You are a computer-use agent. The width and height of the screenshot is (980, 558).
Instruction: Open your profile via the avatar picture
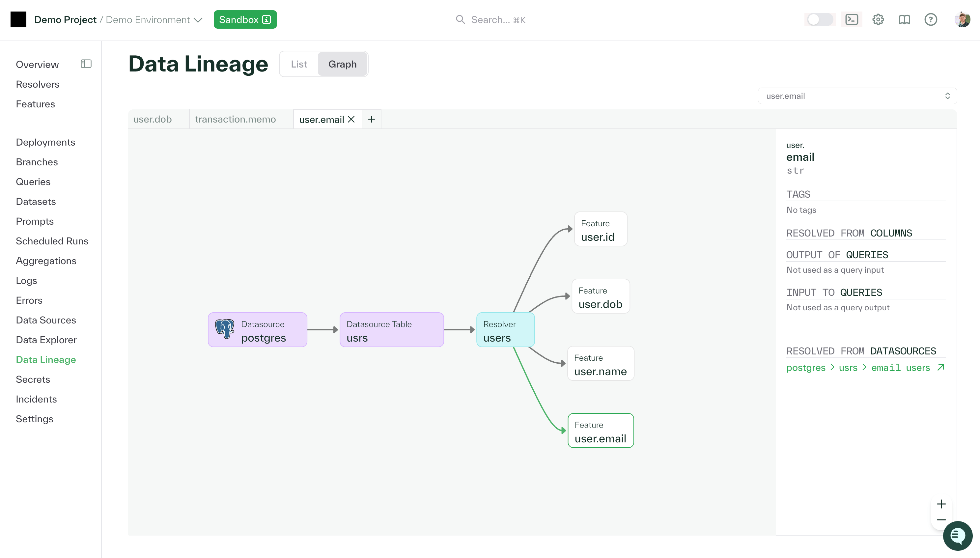tap(963, 19)
